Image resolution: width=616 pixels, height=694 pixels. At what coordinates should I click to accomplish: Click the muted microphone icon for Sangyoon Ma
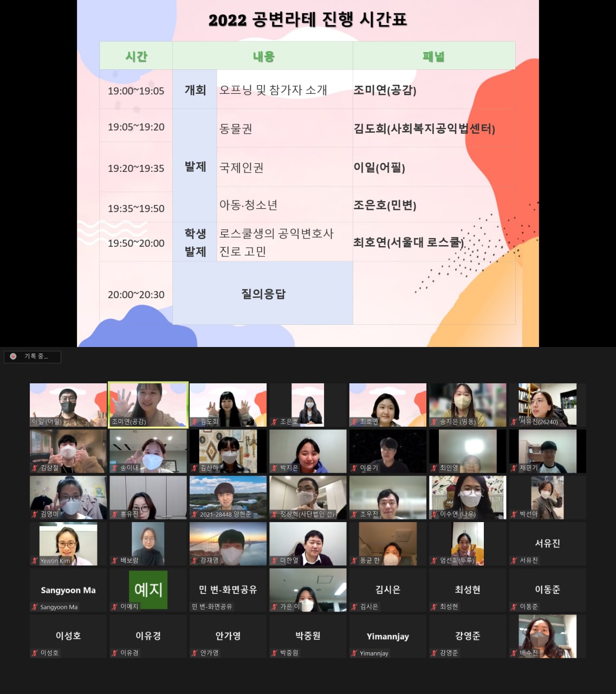(x=35, y=607)
